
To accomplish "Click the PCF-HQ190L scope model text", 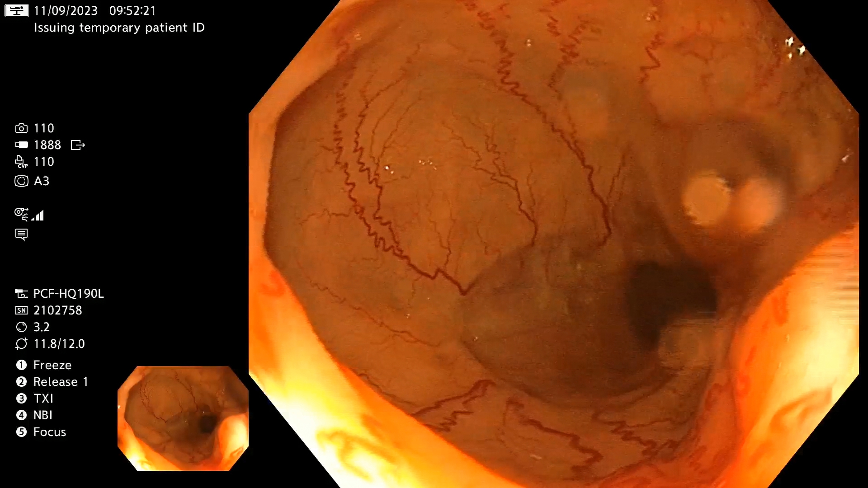I will [69, 294].
